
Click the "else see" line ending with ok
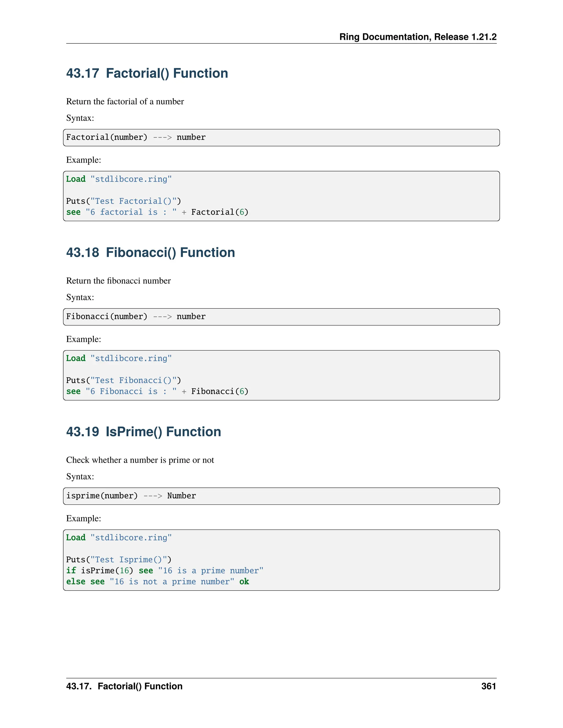coord(158,582)
